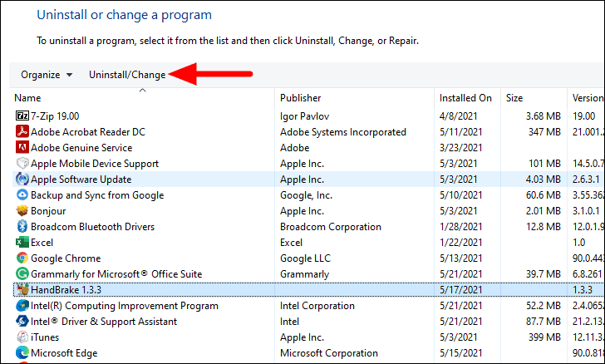Click the Uninstall/Change button

[127, 75]
